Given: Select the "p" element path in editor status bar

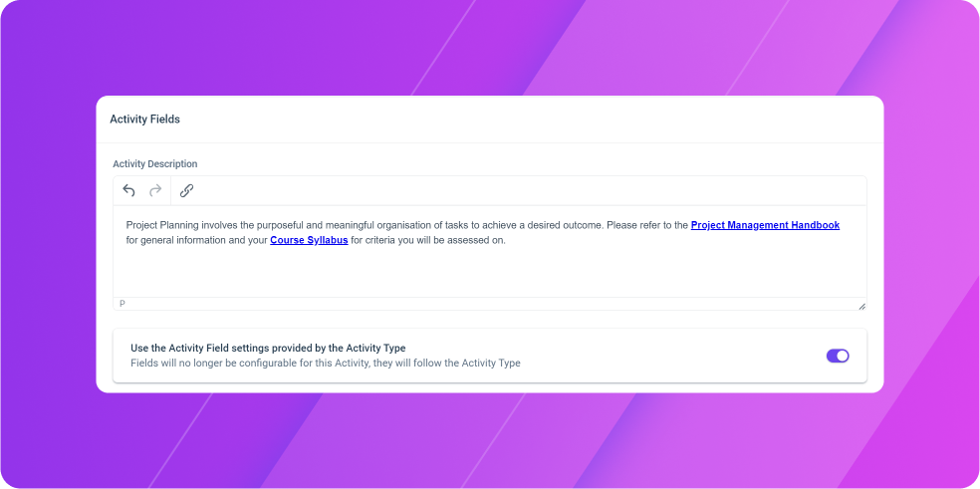Looking at the screenshot, I should [122, 304].
